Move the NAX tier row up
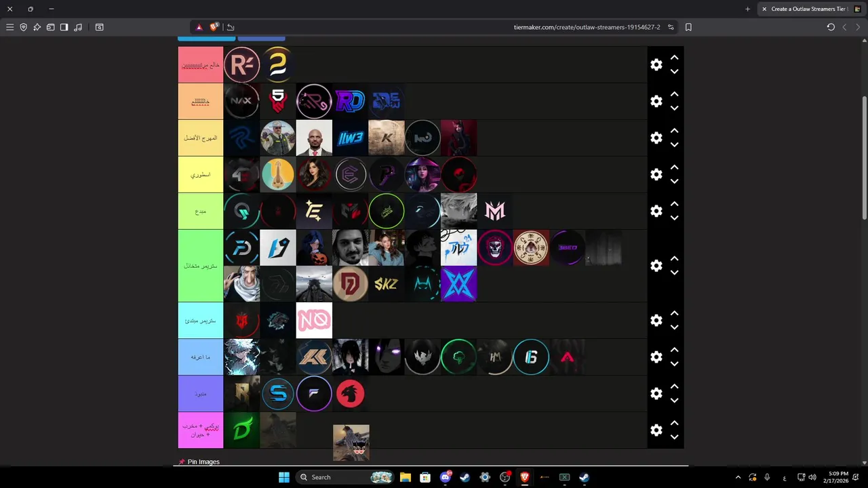This screenshot has height=488, width=868. pyautogui.click(x=674, y=94)
